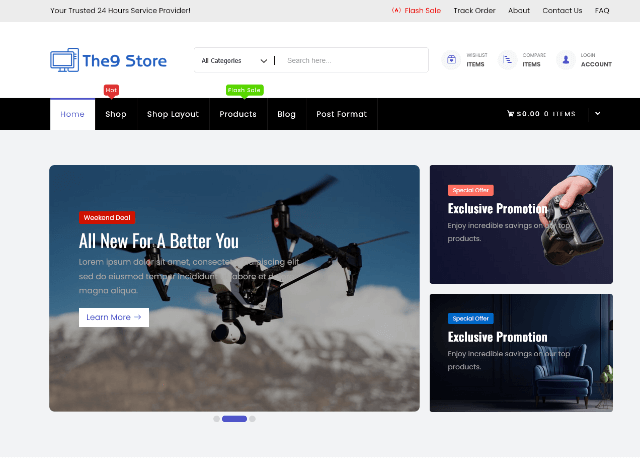Click the blue Special Offer badge on armchair banner
Viewport: 640px width, 459px height.
(x=471, y=318)
